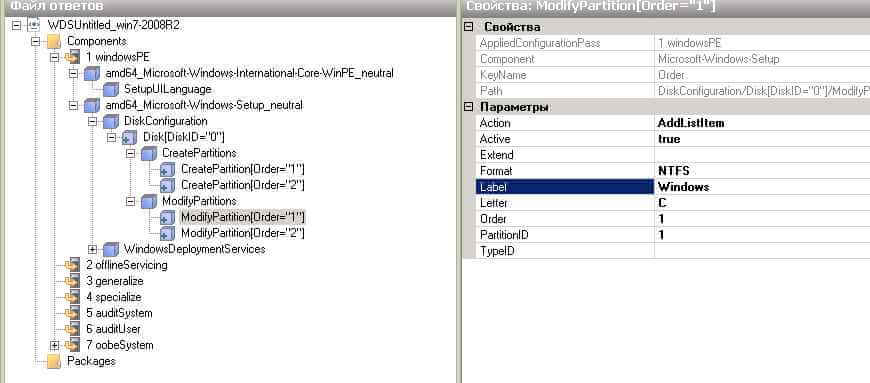870x383 pixels.
Task: Edit the Order parameter value
Action: pyautogui.click(x=762, y=219)
